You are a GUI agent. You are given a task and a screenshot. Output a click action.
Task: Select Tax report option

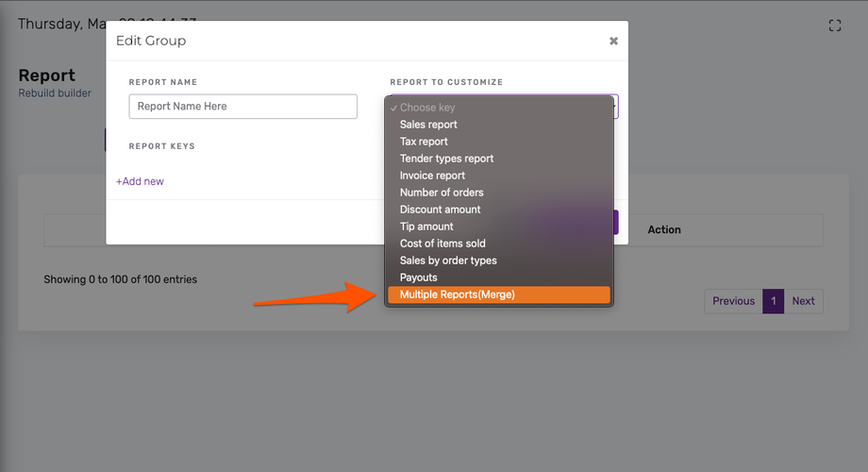pyautogui.click(x=424, y=142)
